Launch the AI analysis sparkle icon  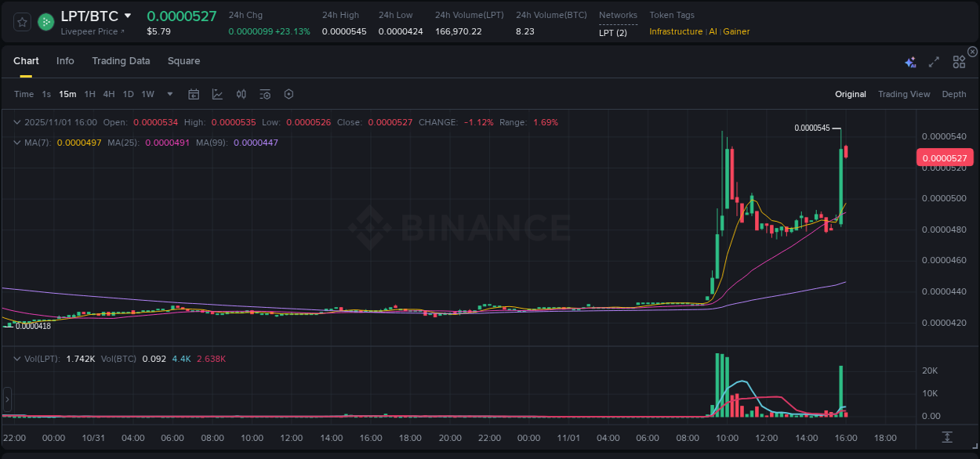[x=910, y=61]
